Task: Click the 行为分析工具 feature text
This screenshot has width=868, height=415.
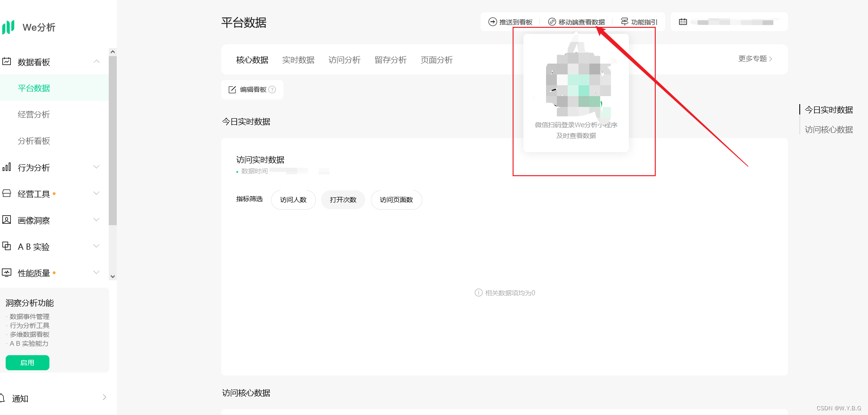Action: coord(30,325)
